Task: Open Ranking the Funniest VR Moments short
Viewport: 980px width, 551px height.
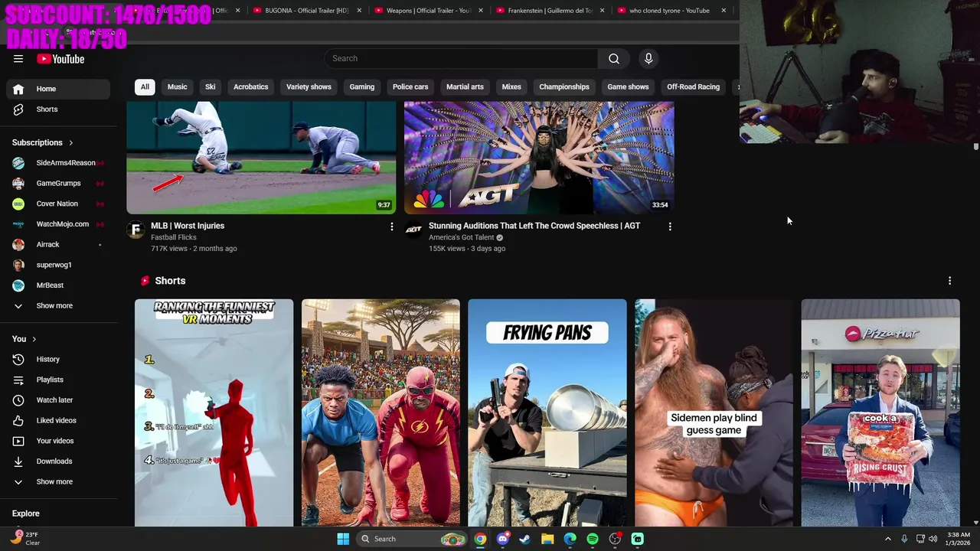Action: point(214,413)
